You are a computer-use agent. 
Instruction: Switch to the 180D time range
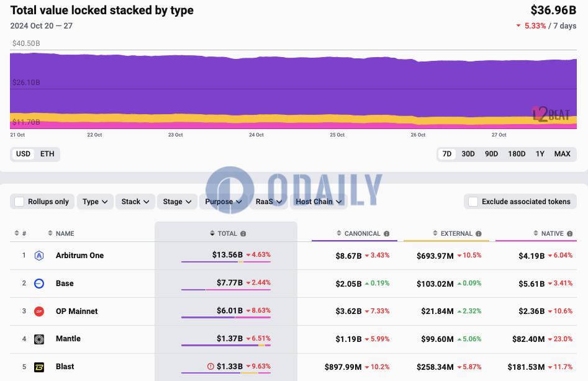[517, 154]
